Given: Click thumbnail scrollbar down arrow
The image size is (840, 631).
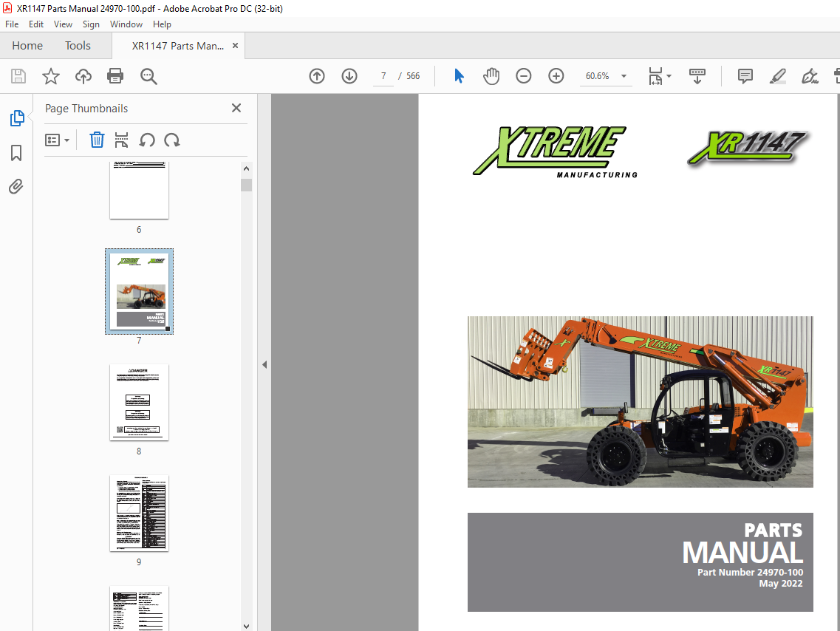Looking at the screenshot, I should pos(247,626).
